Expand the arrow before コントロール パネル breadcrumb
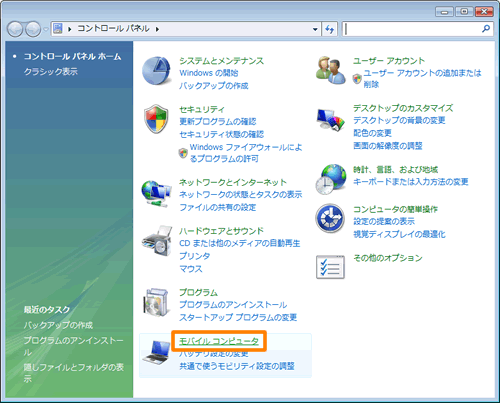500x403 pixels. coord(70,29)
